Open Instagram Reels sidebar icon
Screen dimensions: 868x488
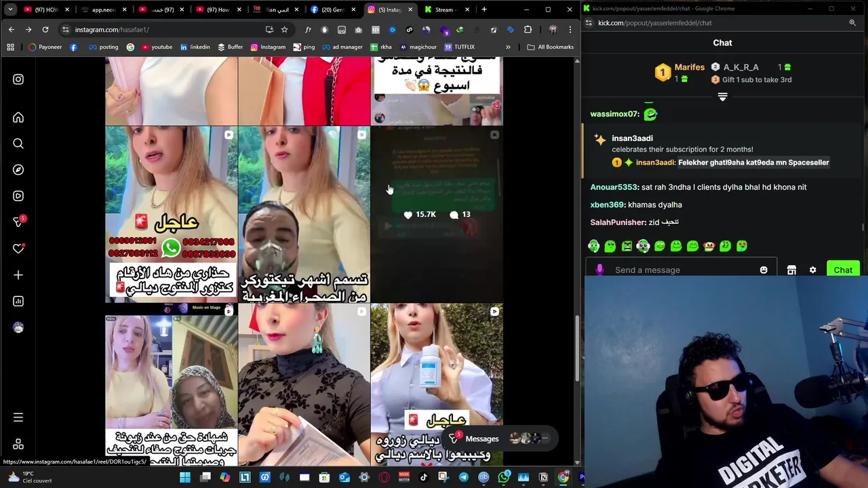coord(18,196)
